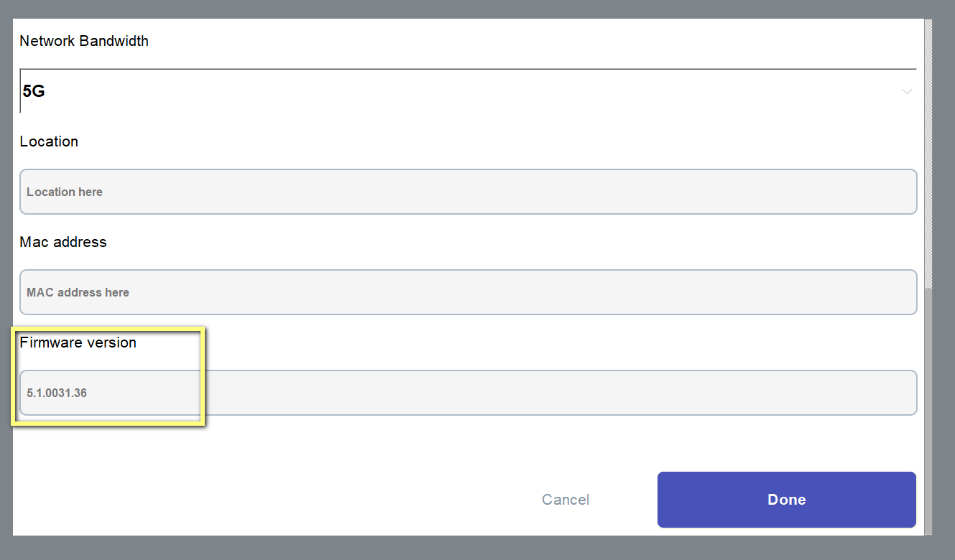This screenshot has width=955, height=560.
Task: Click the Location input field
Action: click(467, 192)
